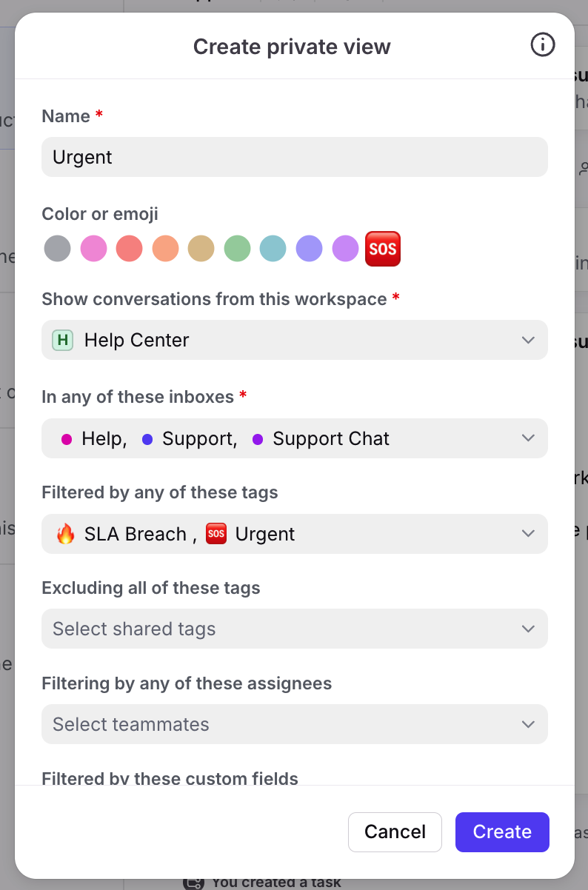The image size is (588, 890).
Task: Expand the inboxes dropdown chevron
Action: (528, 438)
